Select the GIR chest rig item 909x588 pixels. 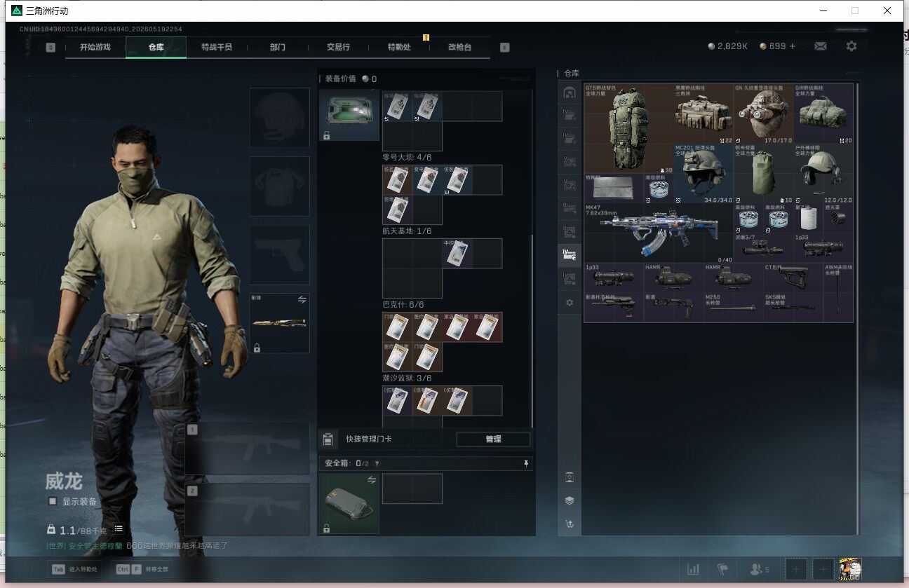(823, 114)
